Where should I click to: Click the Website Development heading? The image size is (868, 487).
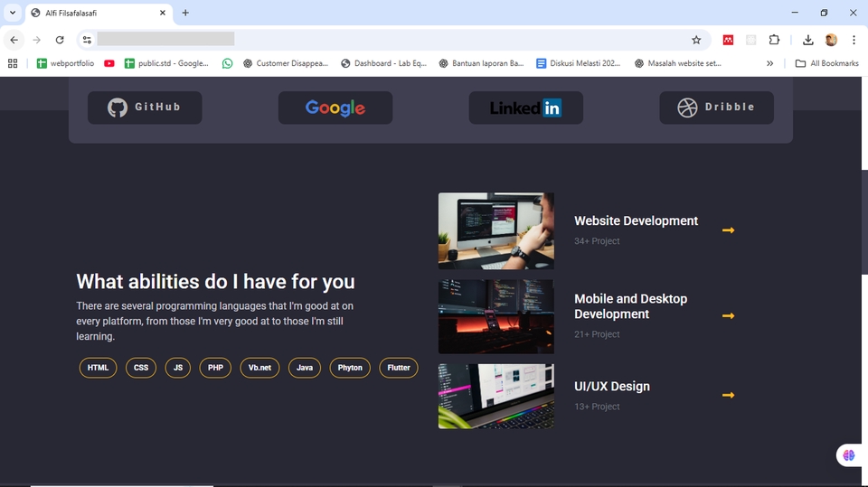[636, 220]
